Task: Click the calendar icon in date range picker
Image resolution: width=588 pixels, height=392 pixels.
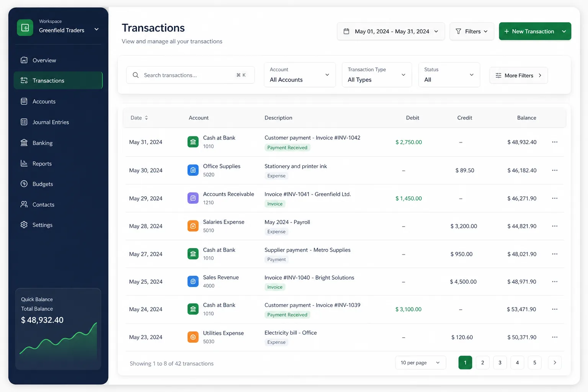Action: (x=346, y=31)
